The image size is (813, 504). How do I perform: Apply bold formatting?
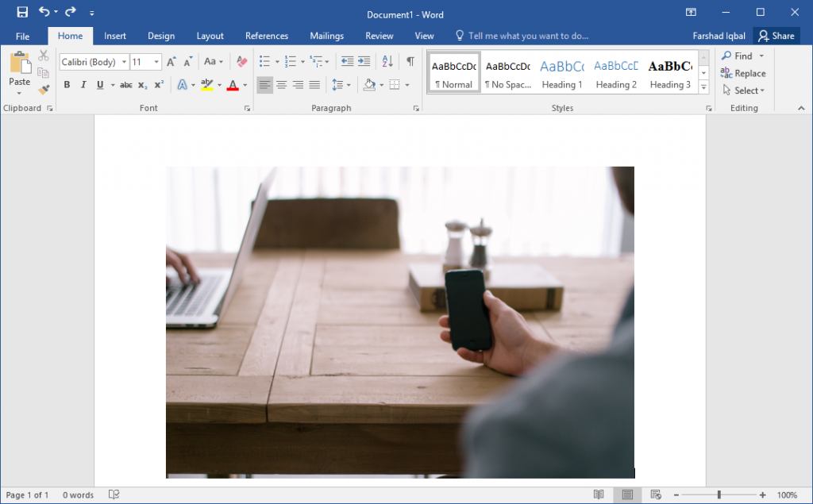tap(67, 83)
